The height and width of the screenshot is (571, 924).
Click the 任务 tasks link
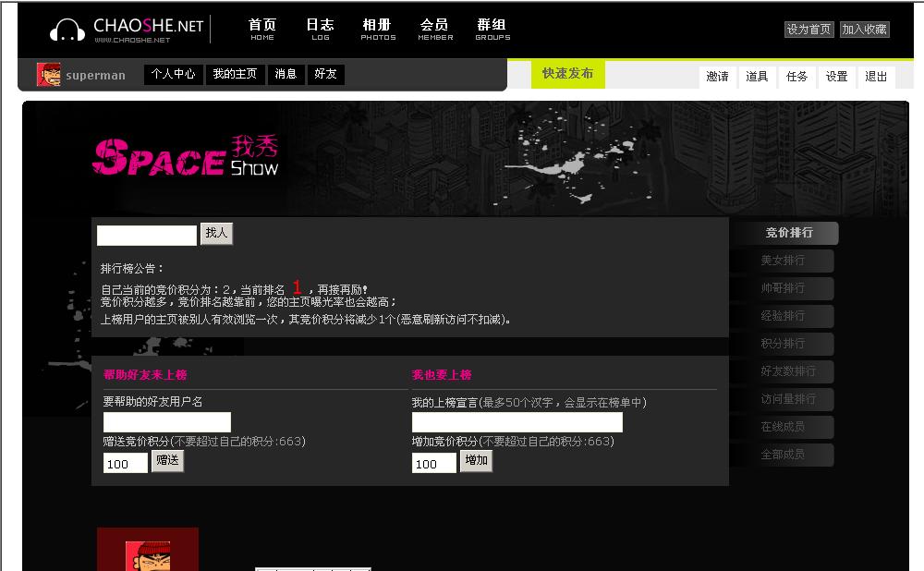[x=796, y=77]
